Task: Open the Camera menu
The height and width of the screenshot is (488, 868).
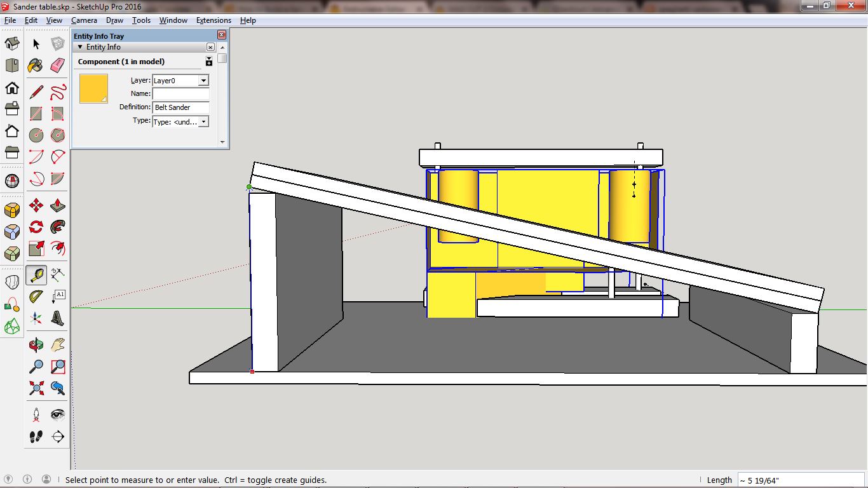Action: click(x=84, y=20)
